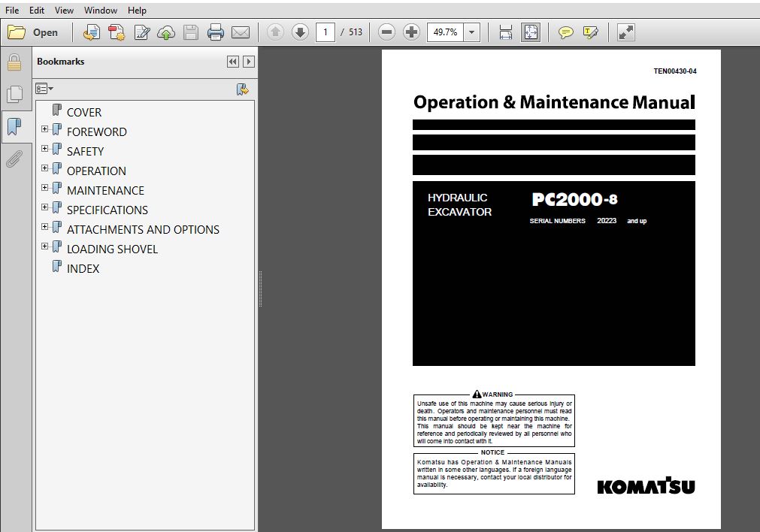Select the SAFETY bookmark label
The height and width of the screenshot is (532, 760).
click(85, 152)
